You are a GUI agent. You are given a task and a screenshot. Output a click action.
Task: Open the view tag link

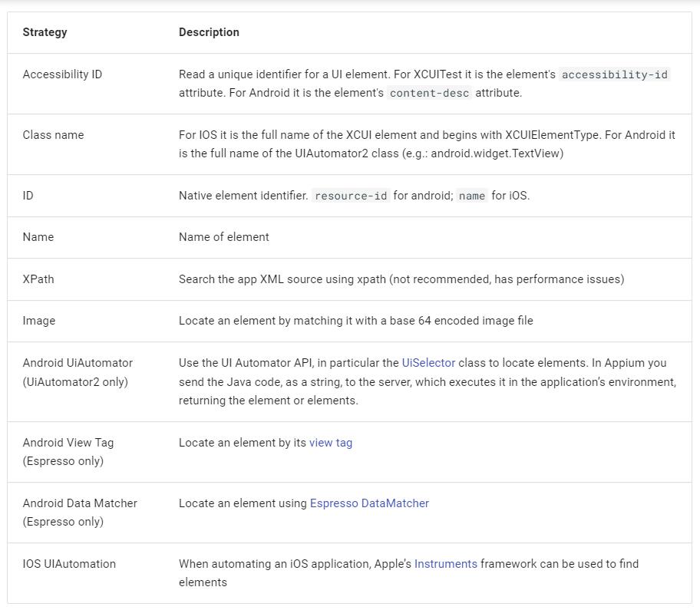point(331,443)
